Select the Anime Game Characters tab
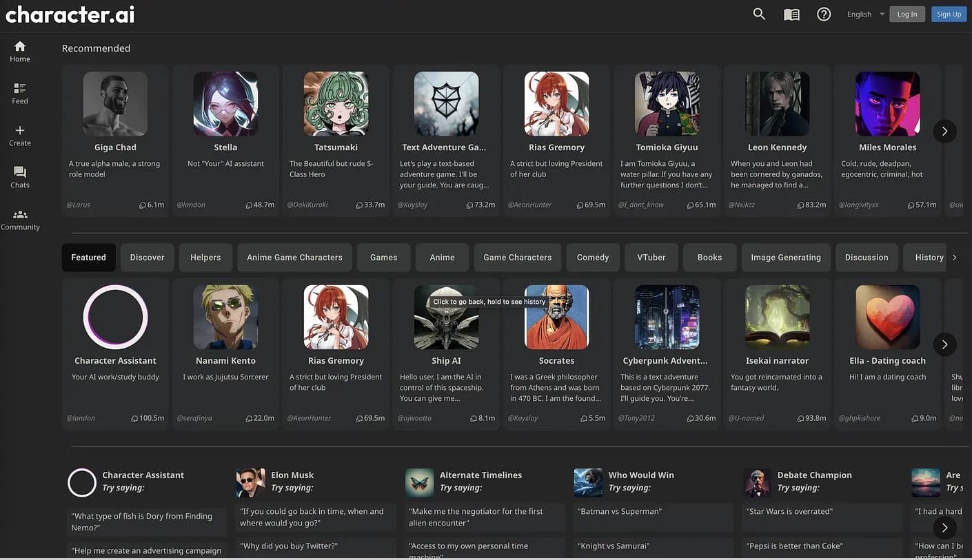This screenshot has width=972, height=560. click(294, 257)
